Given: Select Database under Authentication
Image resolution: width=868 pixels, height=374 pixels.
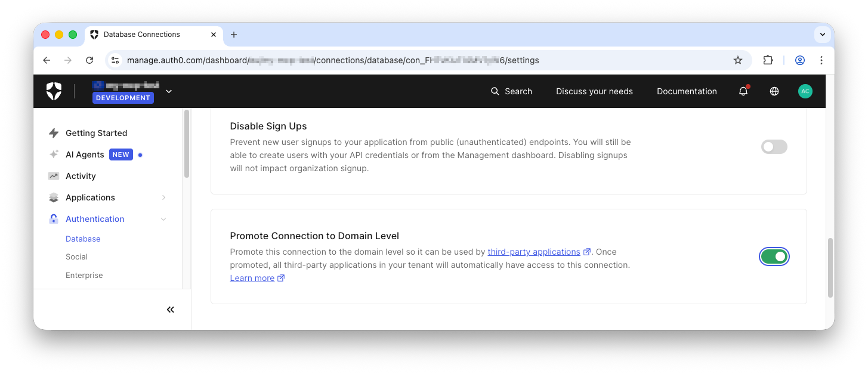Looking at the screenshot, I should coord(82,239).
